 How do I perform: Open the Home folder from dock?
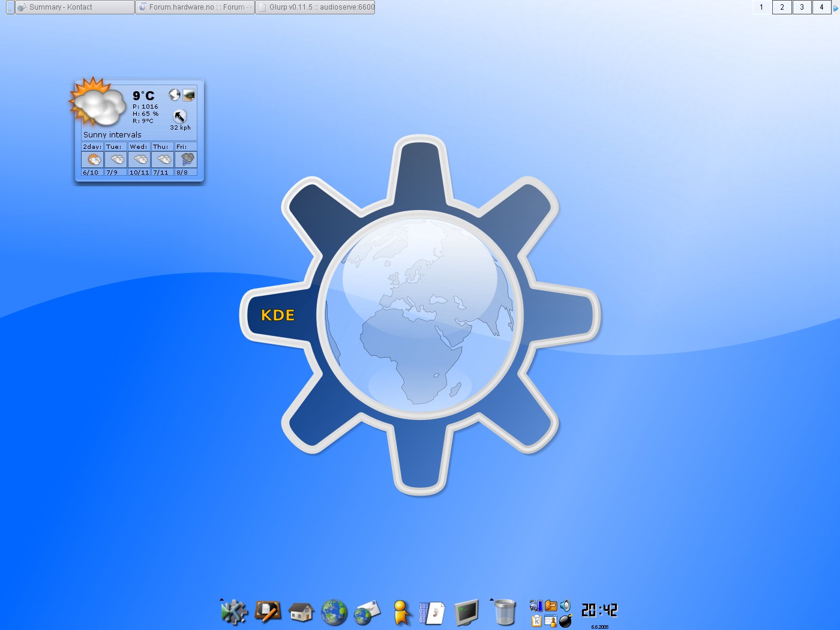(x=301, y=612)
